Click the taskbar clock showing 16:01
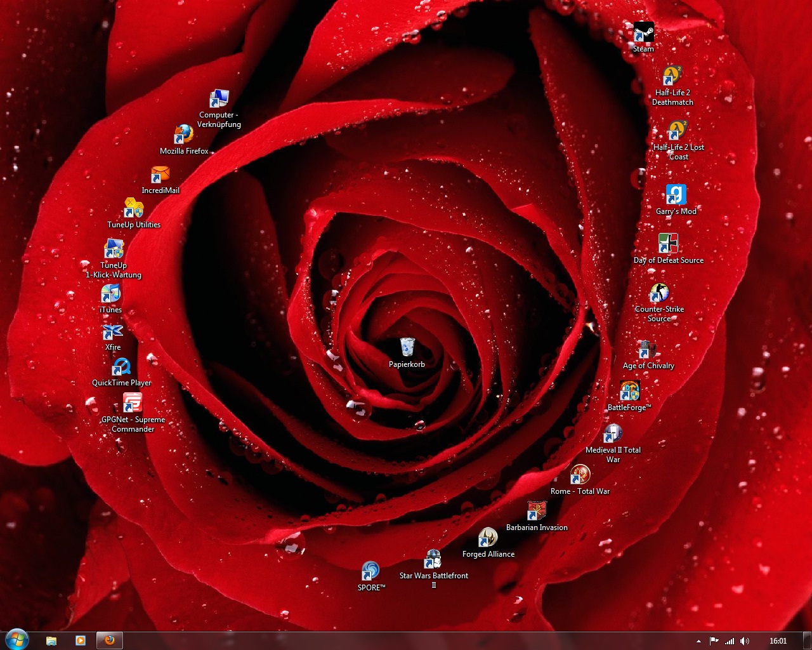Screen dimensions: 812x650 pos(778,641)
